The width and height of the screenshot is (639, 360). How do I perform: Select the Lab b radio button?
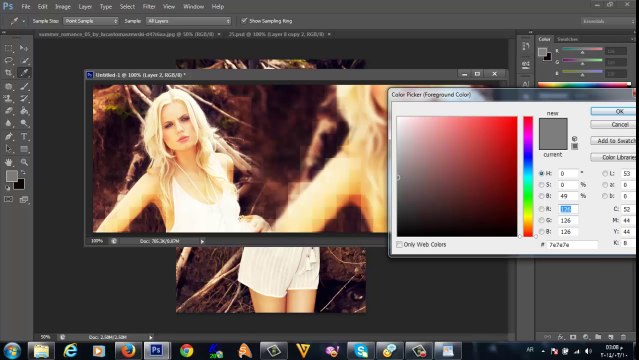click(x=605, y=196)
